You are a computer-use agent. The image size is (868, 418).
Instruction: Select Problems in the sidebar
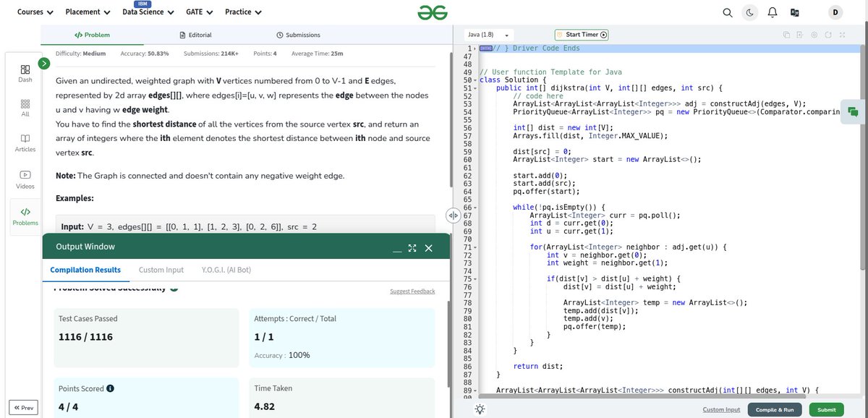tap(25, 216)
